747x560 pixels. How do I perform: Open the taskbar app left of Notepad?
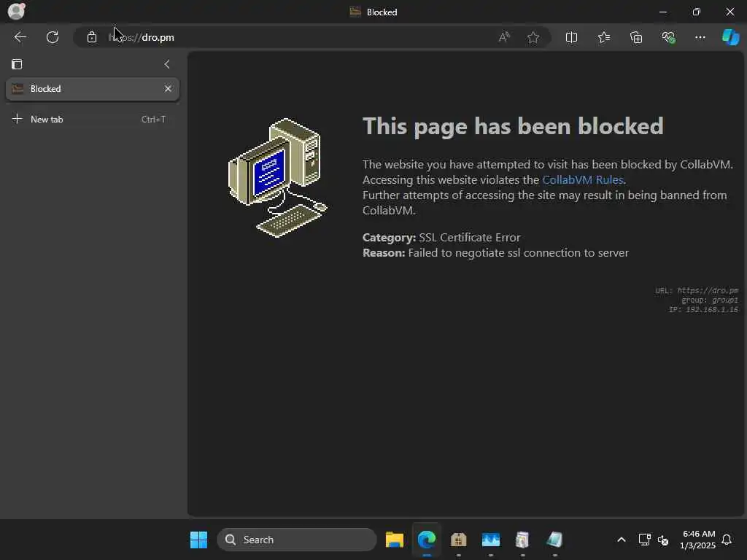(522, 540)
